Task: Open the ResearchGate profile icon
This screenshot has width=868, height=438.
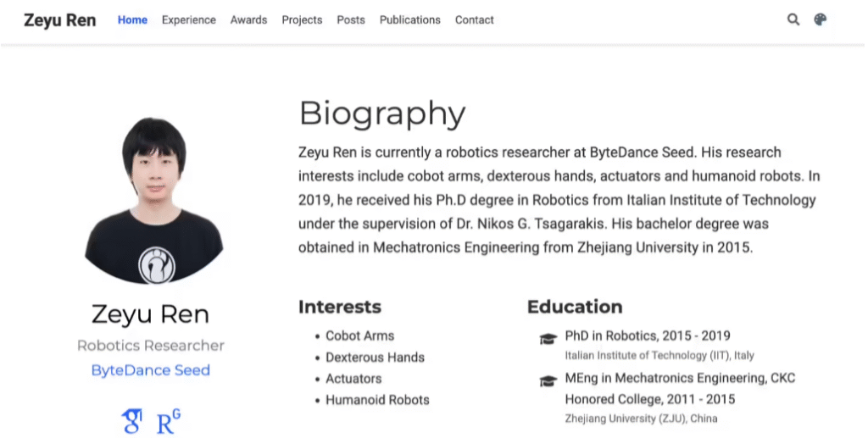Action: (169, 421)
